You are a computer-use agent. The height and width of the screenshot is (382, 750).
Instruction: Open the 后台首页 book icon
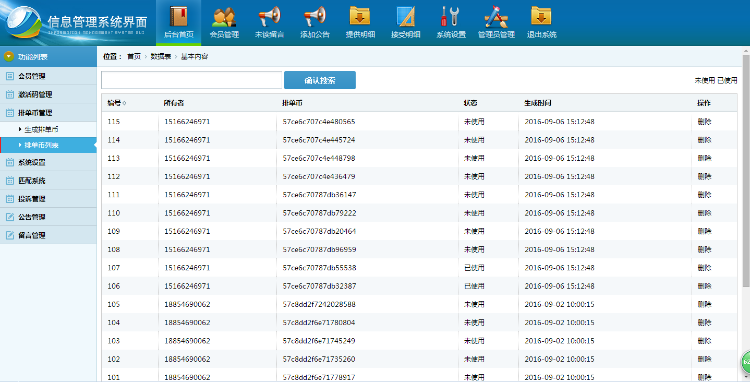click(179, 17)
